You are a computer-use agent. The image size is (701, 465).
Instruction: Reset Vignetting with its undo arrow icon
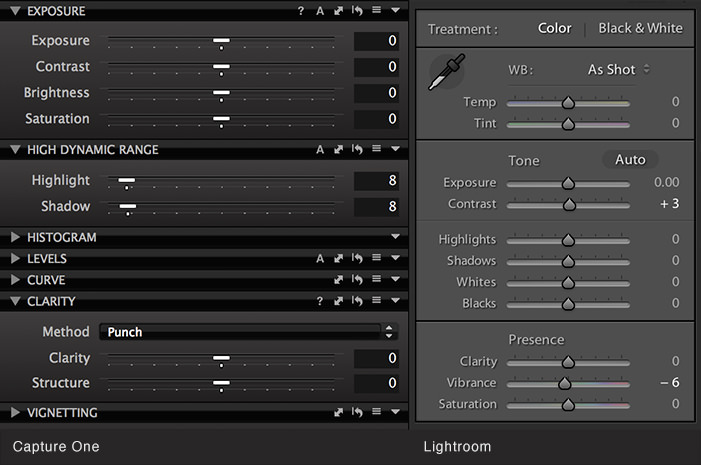[x=357, y=412]
